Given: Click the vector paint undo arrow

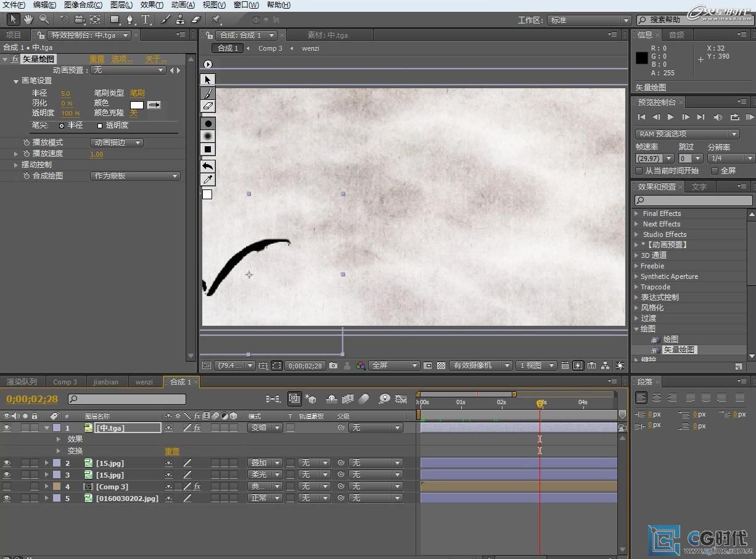Looking at the screenshot, I should [208, 166].
